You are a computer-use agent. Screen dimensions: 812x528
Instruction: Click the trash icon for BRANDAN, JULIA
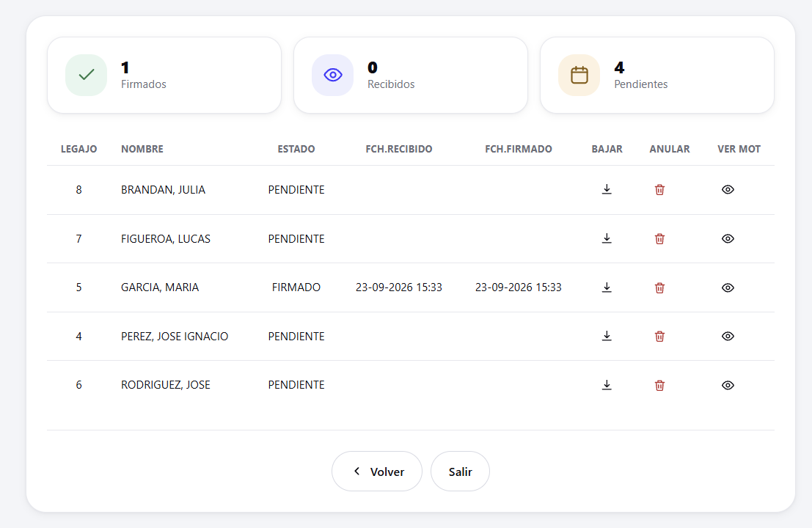click(x=659, y=189)
